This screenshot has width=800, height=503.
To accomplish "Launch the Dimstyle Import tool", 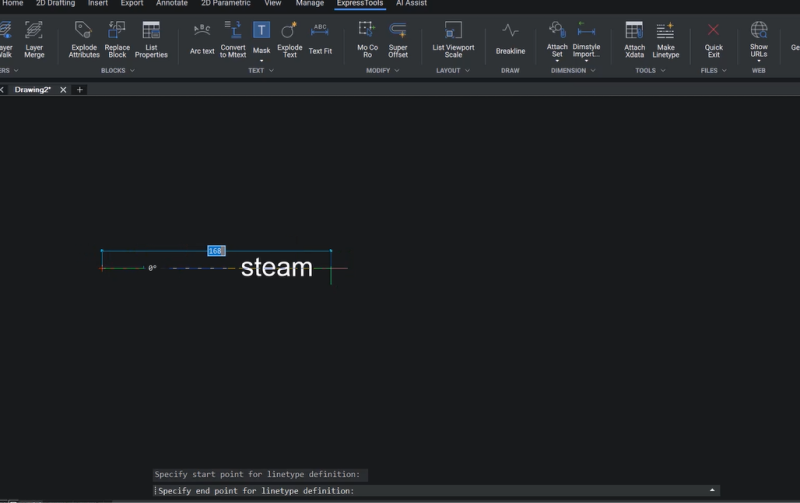I will click(586, 39).
